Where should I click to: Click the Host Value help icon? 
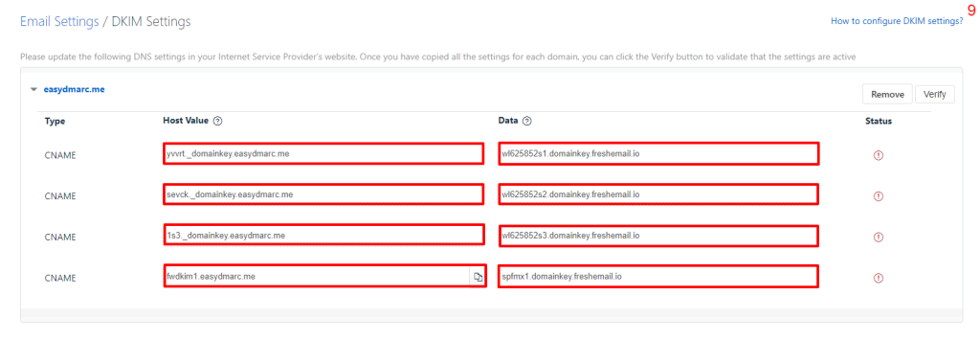click(x=217, y=122)
